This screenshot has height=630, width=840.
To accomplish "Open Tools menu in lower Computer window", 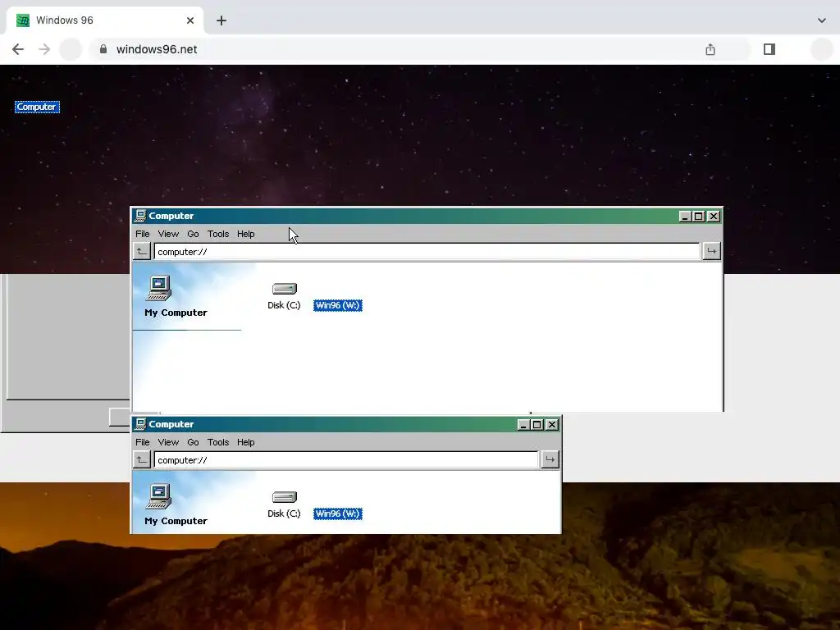I will [218, 442].
